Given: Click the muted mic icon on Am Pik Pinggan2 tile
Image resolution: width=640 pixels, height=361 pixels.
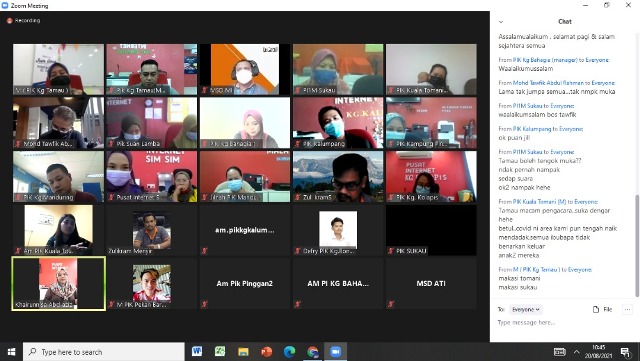Looking at the screenshot, I should click(204, 304).
